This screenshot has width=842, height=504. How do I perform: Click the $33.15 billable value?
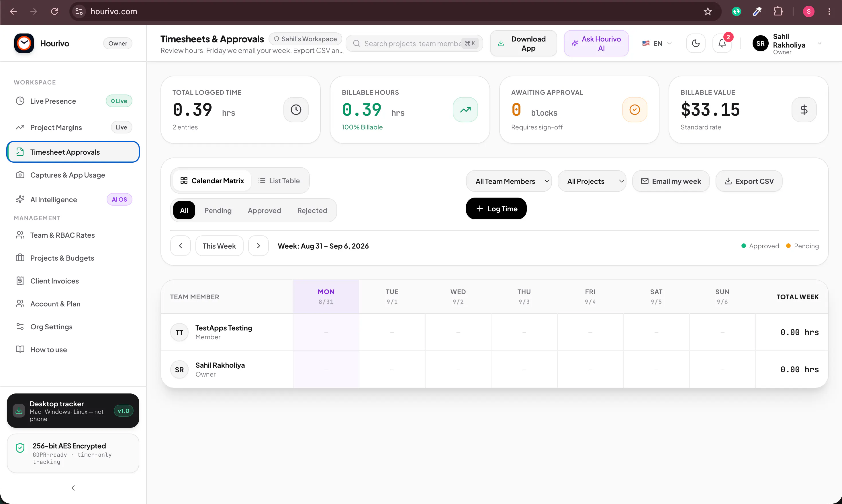pos(710,110)
